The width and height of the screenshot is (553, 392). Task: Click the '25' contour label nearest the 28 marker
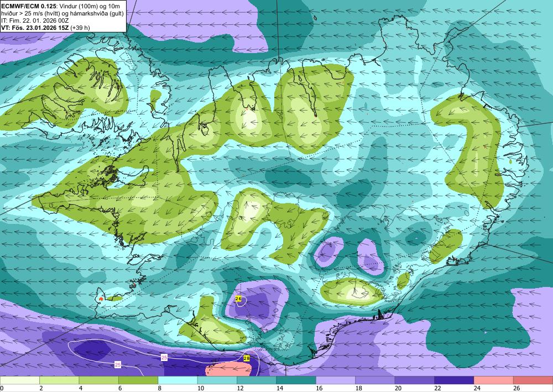[x=164, y=358]
